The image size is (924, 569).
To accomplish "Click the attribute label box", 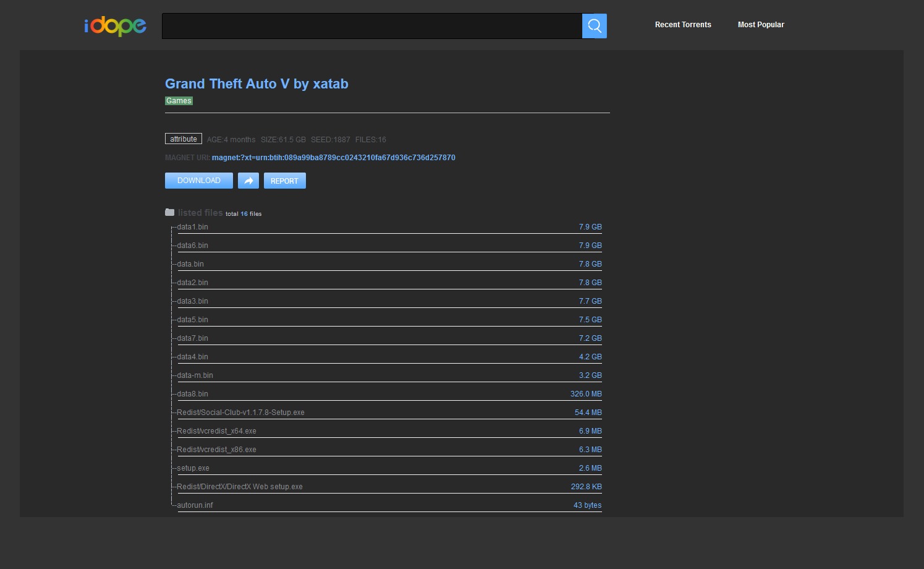I will (184, 139).
